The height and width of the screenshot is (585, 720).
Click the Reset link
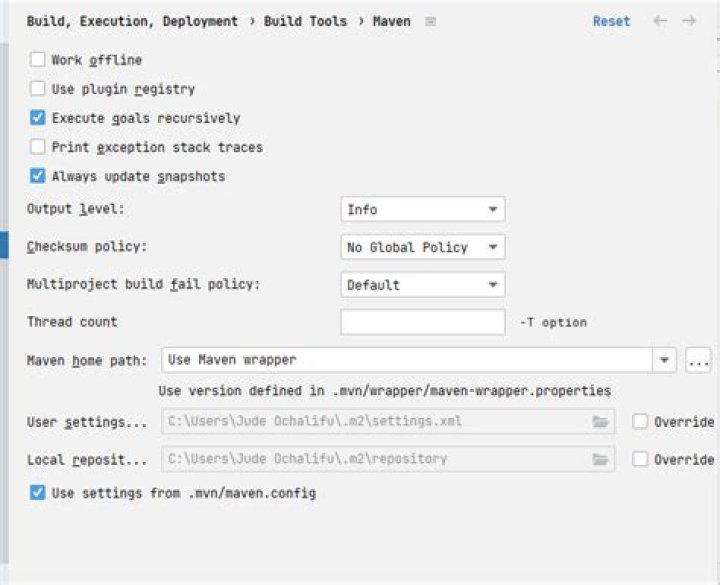[611, 21]
